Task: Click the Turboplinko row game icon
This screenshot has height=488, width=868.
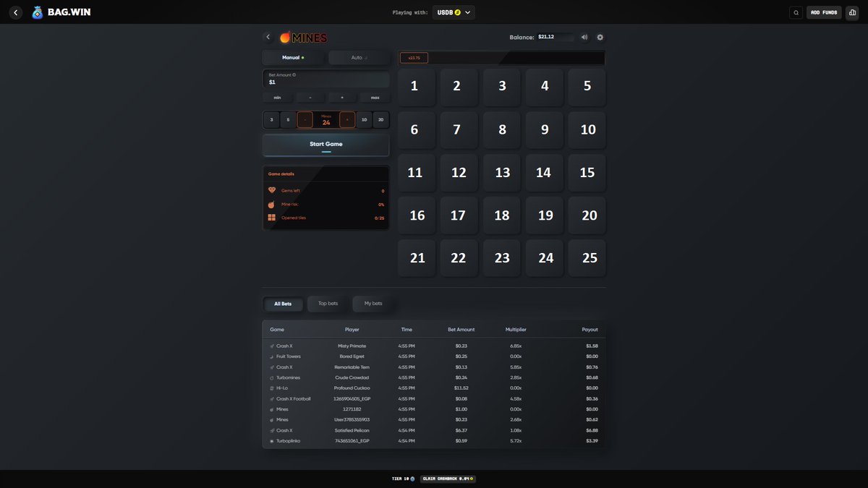Action: coord(272,441)
